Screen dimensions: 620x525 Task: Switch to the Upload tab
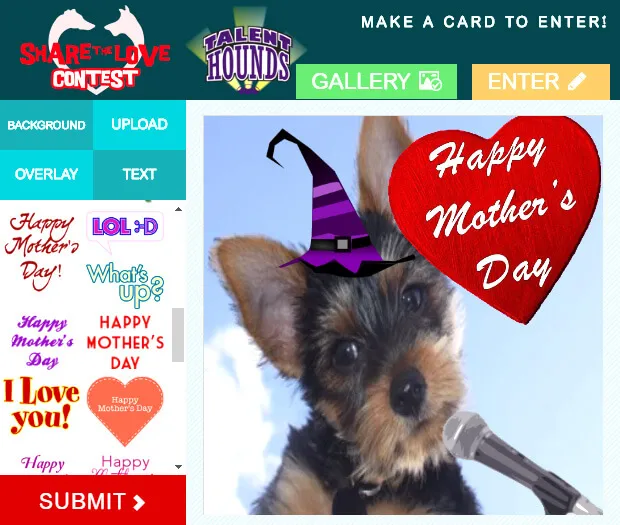[139, 125]
